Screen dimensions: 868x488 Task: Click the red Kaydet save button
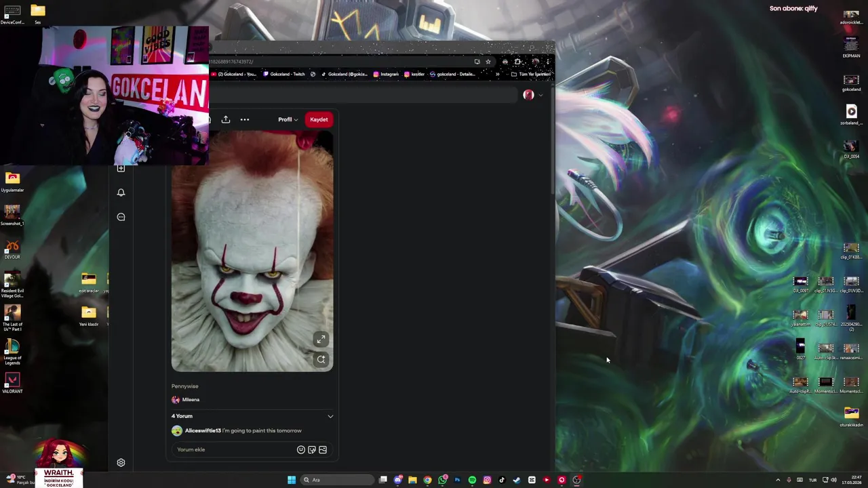click(319, 119)
